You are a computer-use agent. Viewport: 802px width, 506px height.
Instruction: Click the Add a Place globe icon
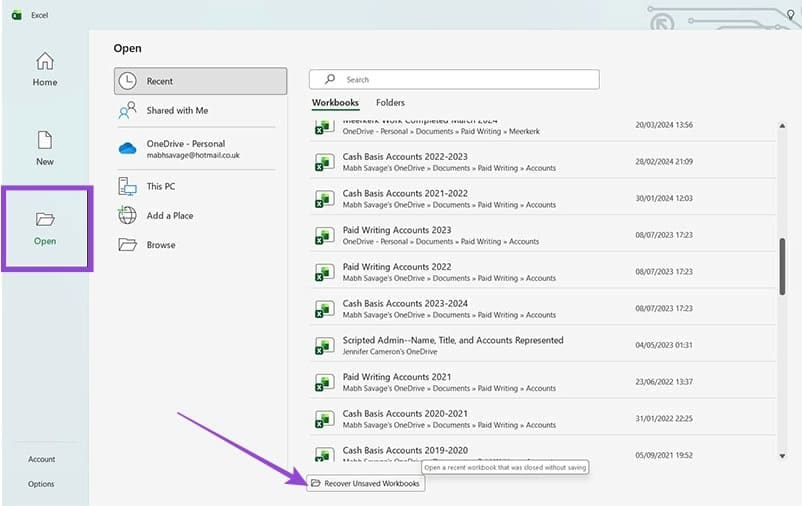[127, 215]
